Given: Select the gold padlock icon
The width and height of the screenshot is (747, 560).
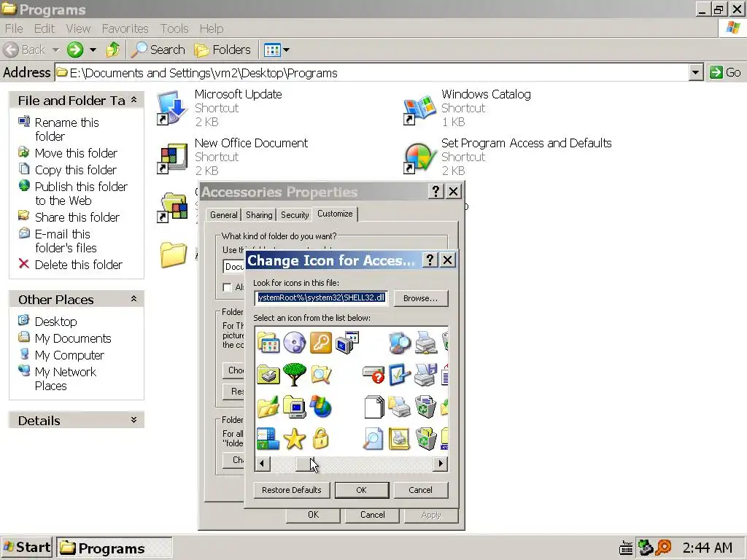Looking at the screenshot, I should tap(321, 439).
